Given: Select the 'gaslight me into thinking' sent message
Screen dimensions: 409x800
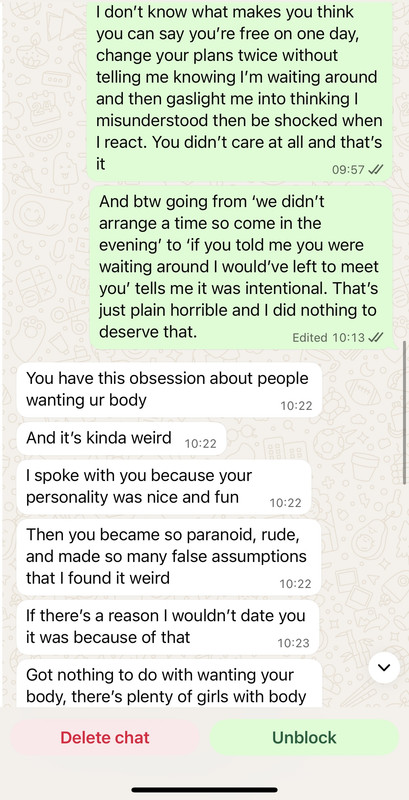Looking at the screenshot, I should point(240,90).
